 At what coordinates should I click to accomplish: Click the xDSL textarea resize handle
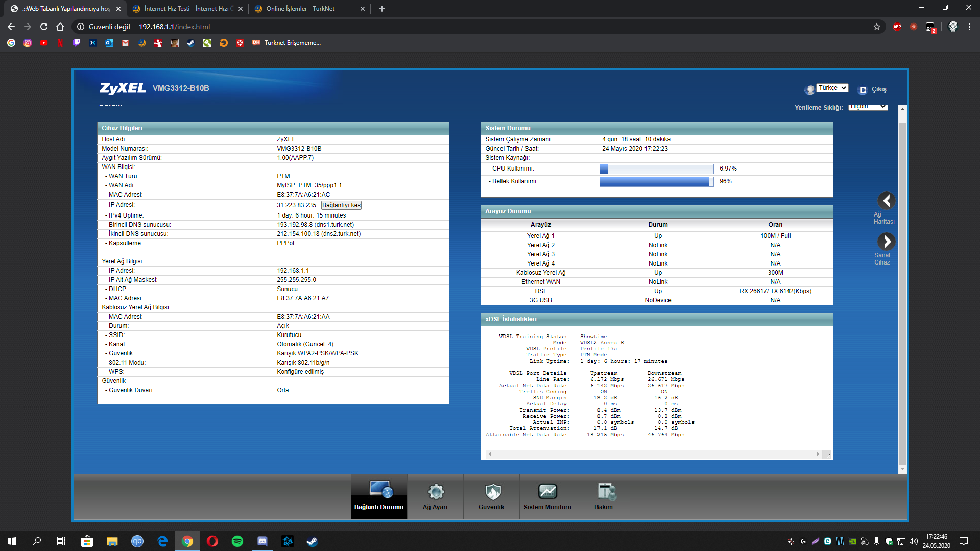(828, 455)
